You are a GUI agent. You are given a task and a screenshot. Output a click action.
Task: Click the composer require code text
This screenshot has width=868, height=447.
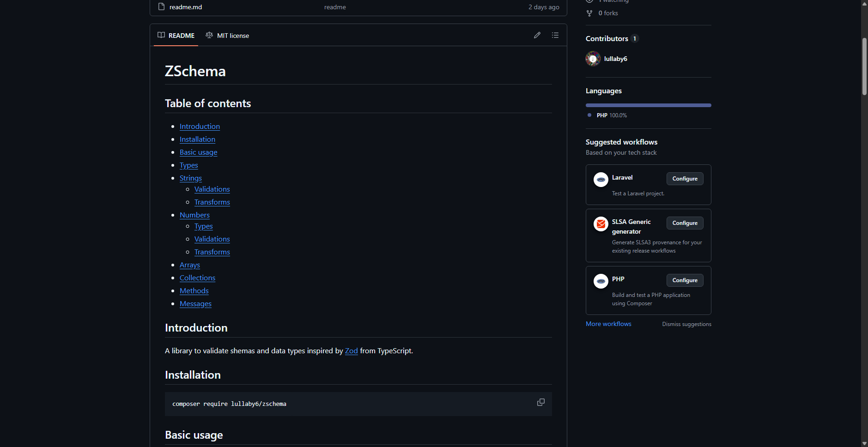[x=229, y=404]
